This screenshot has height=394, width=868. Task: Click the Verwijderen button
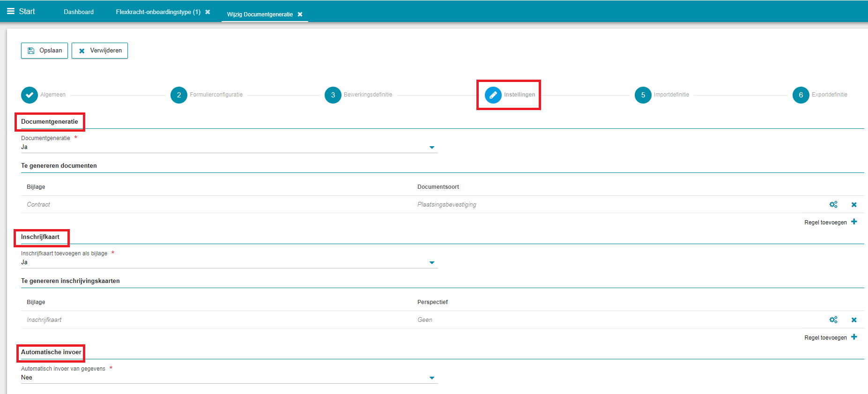tap(100, 51)
